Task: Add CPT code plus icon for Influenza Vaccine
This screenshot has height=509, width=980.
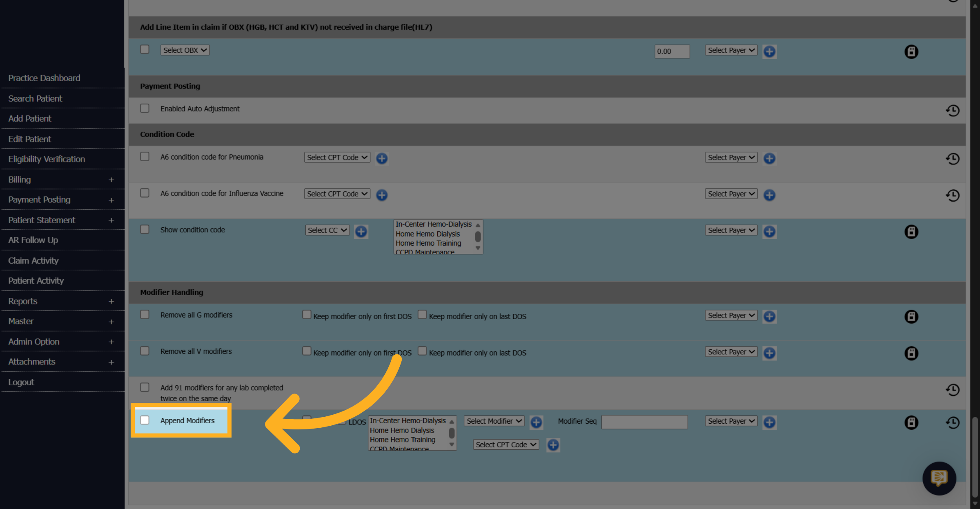Action: 382,195
